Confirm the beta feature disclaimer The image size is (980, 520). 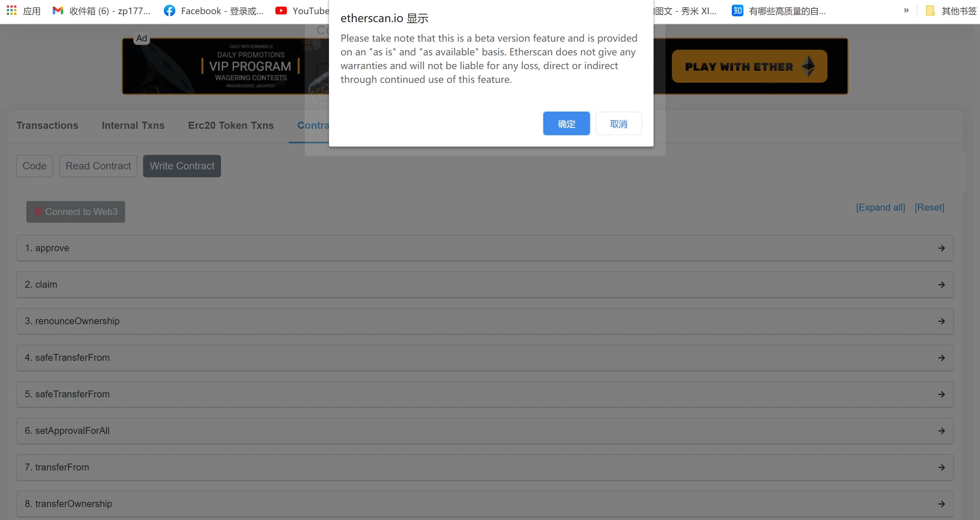click(566, 124)
